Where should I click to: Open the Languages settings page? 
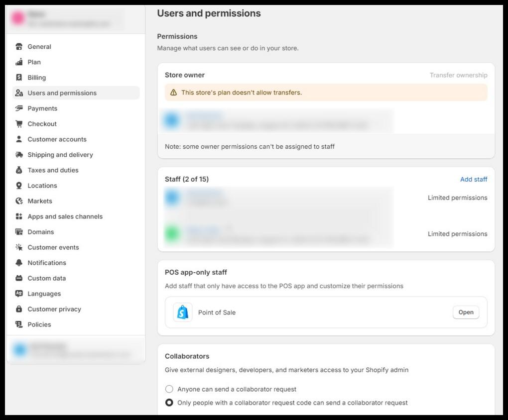44,294
